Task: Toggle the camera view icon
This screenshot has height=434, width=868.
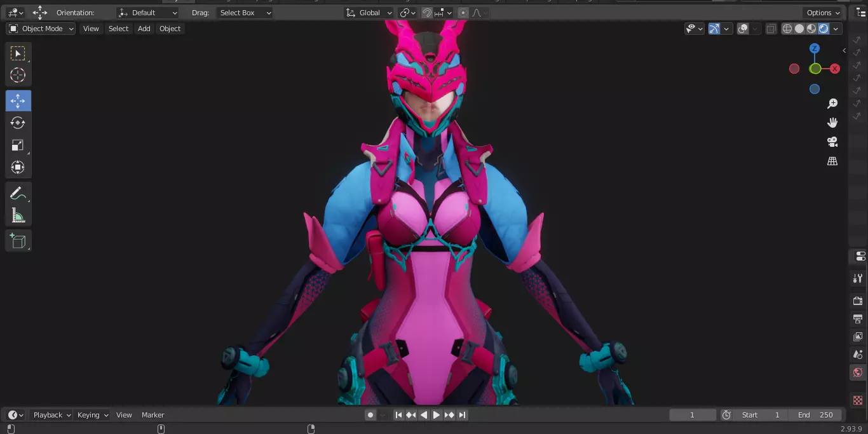Action: [832, 142]
